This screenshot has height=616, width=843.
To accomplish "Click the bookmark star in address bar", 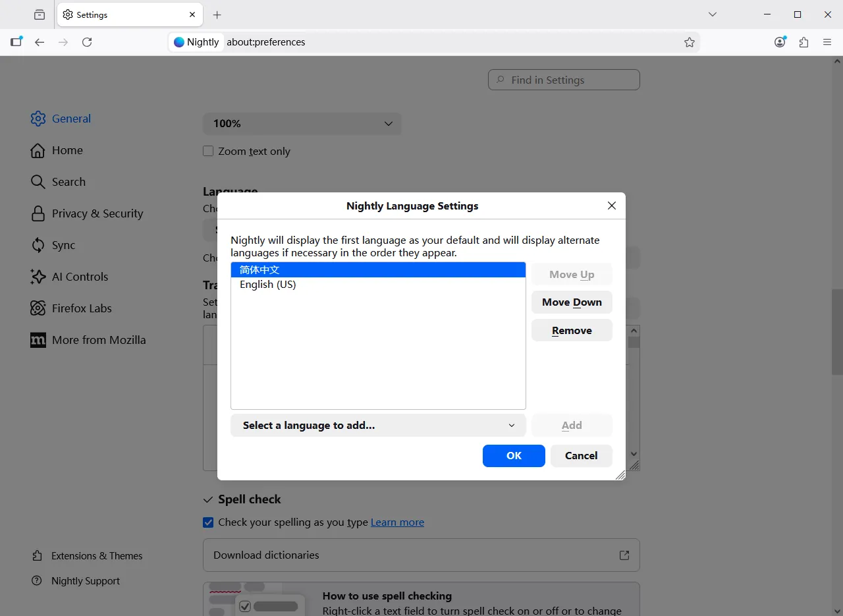I will point(690,42).
